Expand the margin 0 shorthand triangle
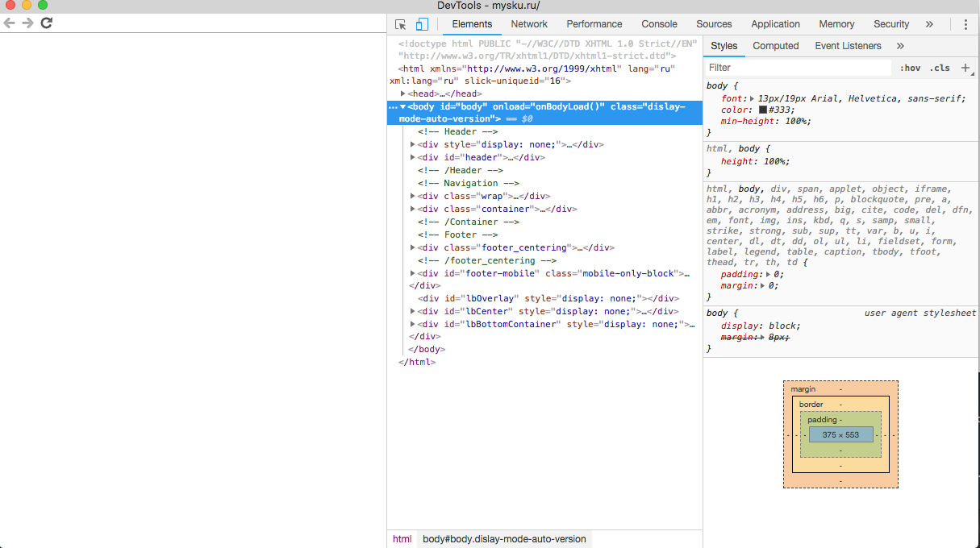The image size is (980, 548). click(x=762, y=285)
